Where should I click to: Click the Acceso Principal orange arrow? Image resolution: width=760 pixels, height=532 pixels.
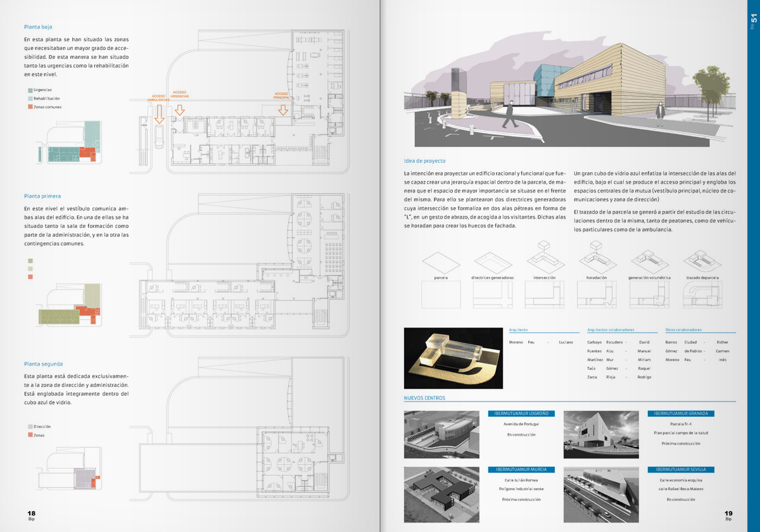pyautogui.click(x=282, y=109)
